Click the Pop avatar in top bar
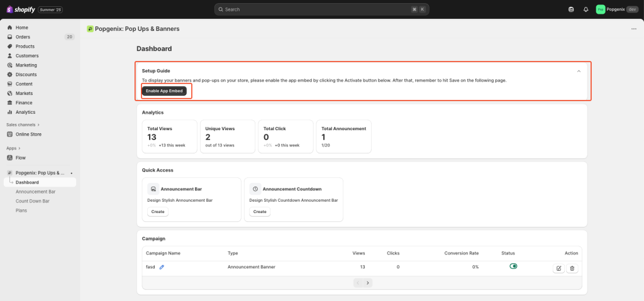Image resolution: width=644 pixels, height=301 pixels. point(601,9)
